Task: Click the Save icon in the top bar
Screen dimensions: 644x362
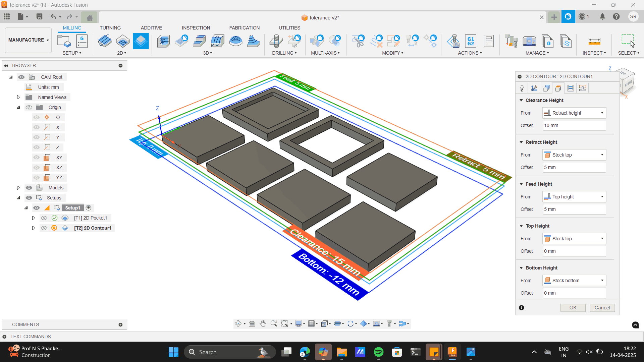Action: point(39,16)
